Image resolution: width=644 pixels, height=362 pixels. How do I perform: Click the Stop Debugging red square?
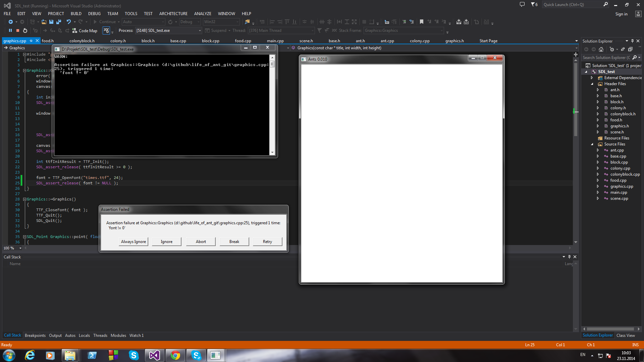pyautogui.click(x=18, y=31)
